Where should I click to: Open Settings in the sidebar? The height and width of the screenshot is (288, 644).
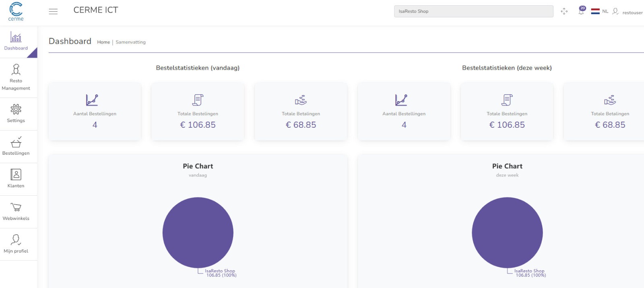(16, 114)
